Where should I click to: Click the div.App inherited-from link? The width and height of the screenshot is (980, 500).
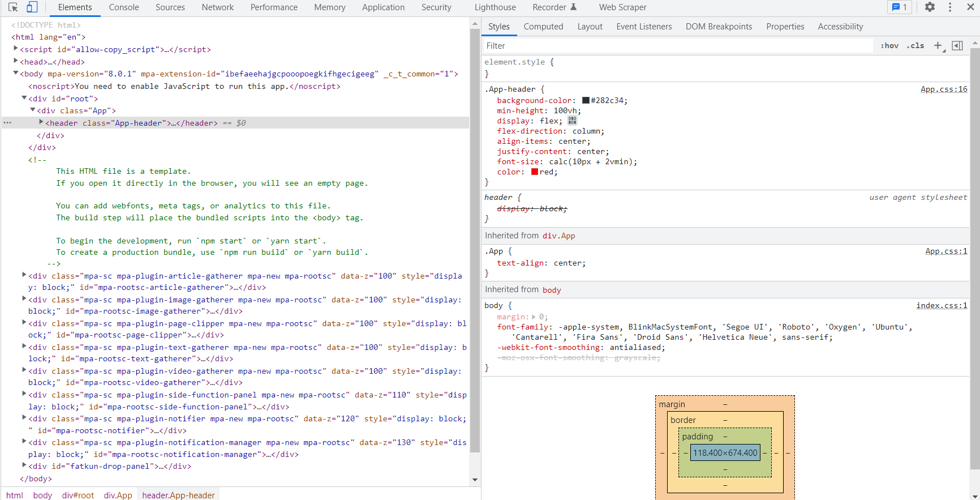558,236
